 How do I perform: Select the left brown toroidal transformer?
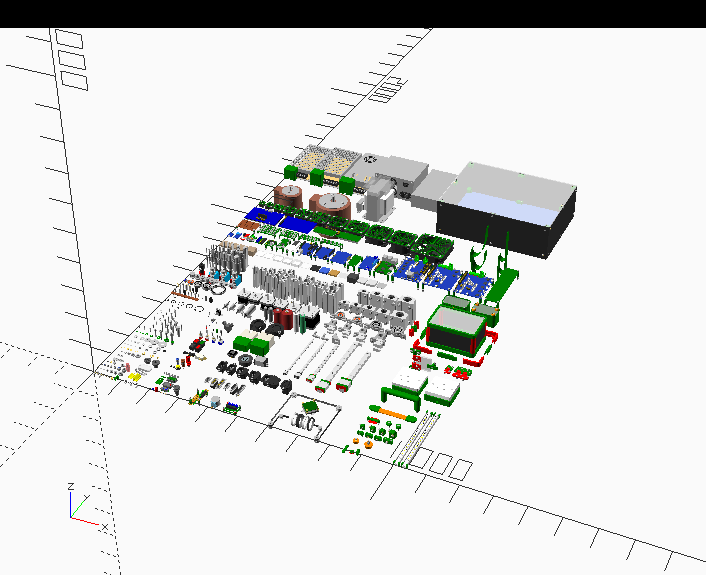tap(291, 195)
